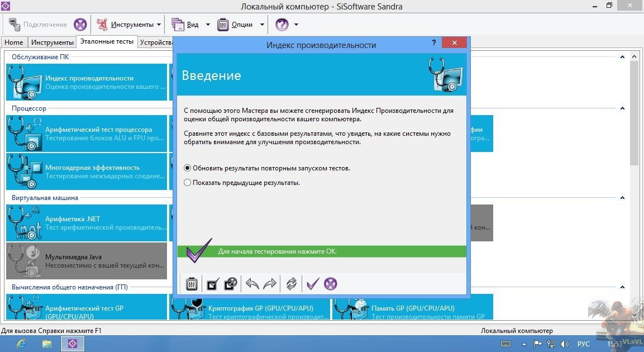Open the Опции toolbar dropdown arrow
644x352 pixels.
click(262, 25)
